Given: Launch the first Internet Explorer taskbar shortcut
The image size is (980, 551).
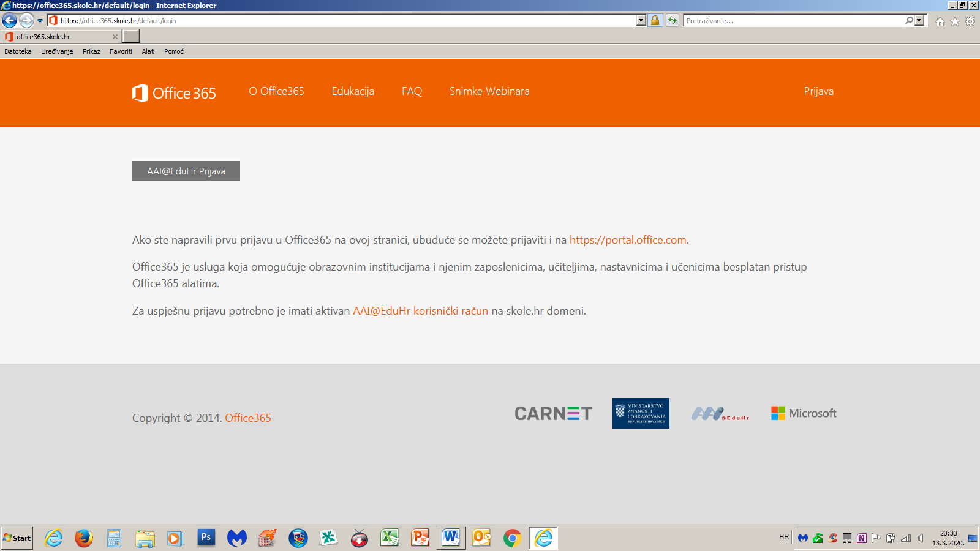Looking at the screenshot, I should click(x=54, y=538).
